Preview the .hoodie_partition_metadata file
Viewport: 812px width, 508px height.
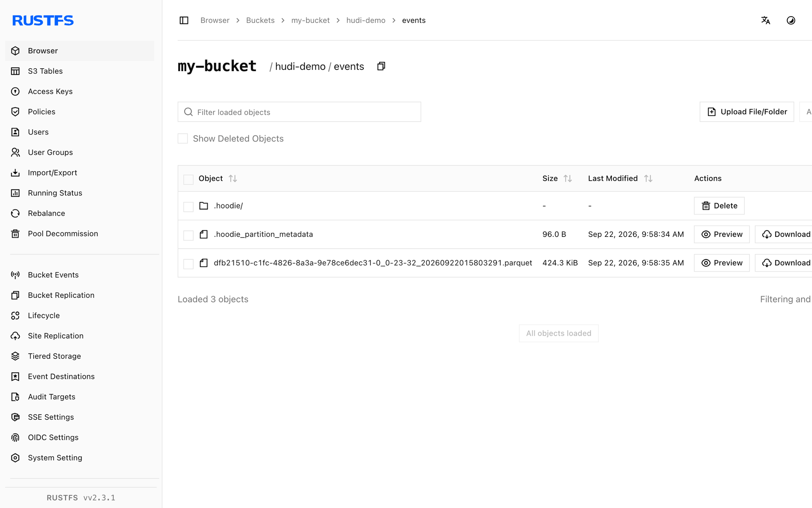pyautogui.click(x=721, y=234)
